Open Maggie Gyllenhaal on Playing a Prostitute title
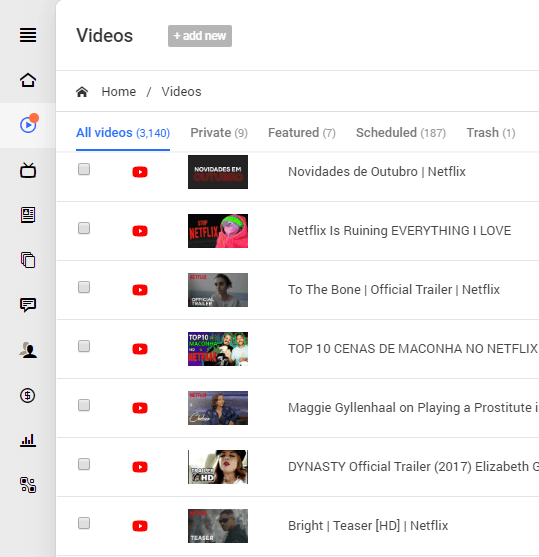The width and height of the screenshot is (539, 557). click(413, 407)
